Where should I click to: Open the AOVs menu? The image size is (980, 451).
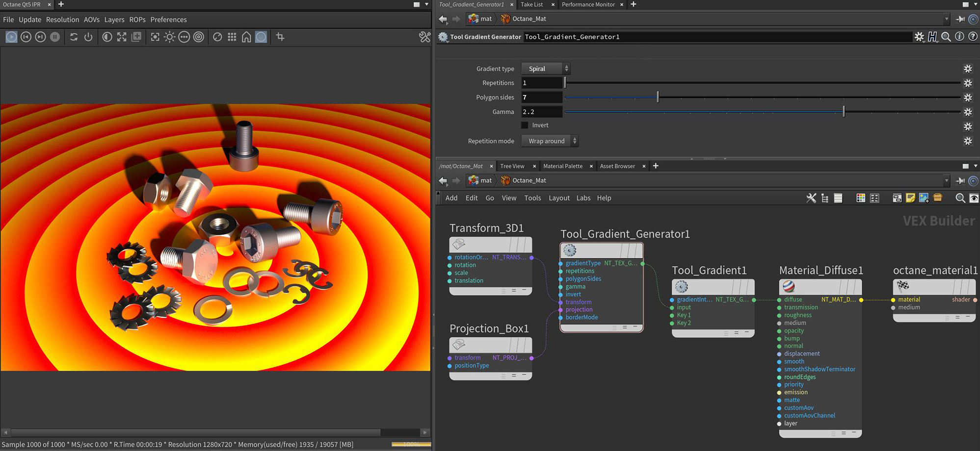[x=91, y=20]
